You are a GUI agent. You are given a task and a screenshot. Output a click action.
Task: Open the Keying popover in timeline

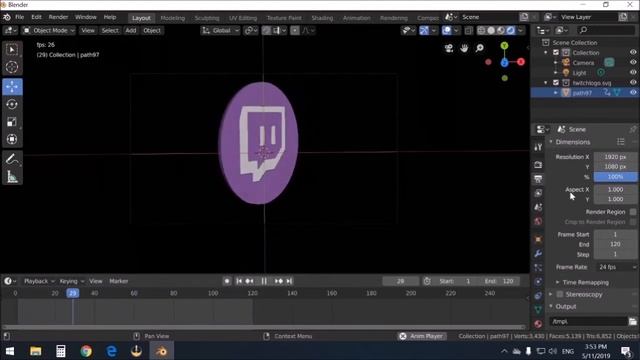point(71,281)
